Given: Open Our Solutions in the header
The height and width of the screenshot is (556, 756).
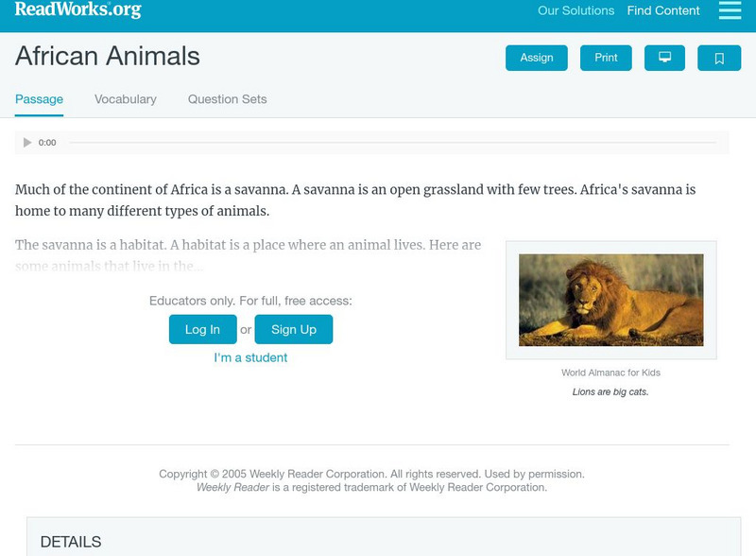Looking at the screenshot, I should coord(576,11).
